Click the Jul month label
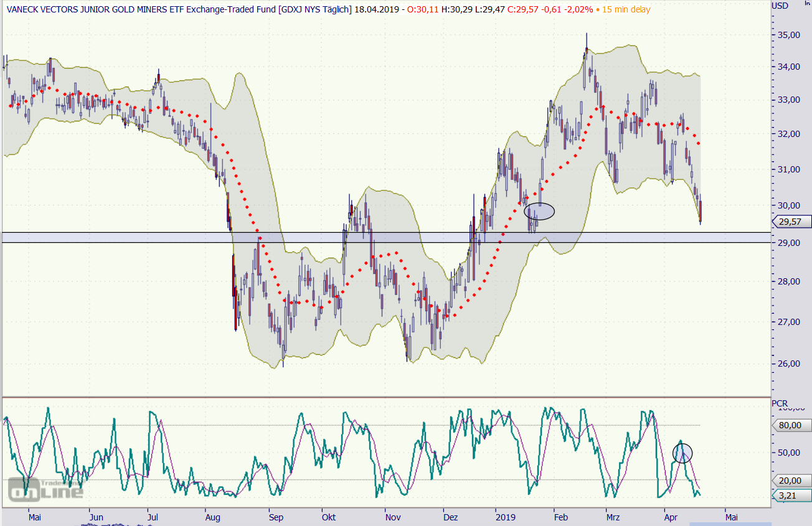The image size is (812, 526). (153, 517)
